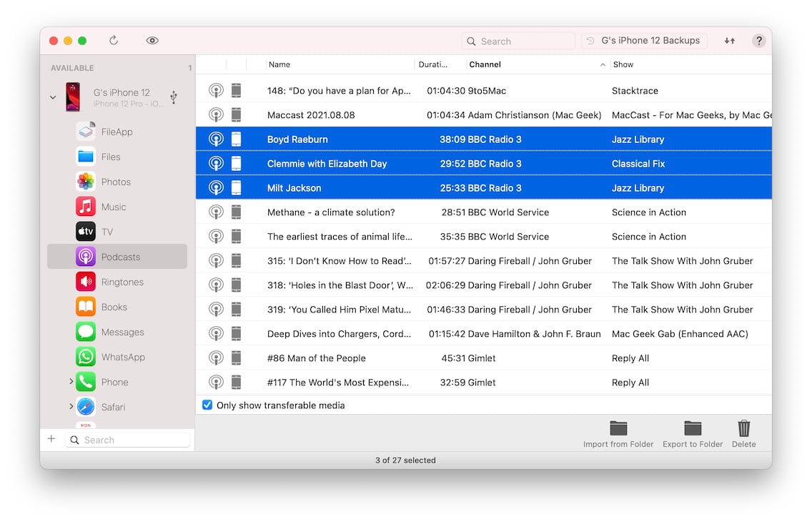Select episode 148: Do you have a plan
Screen dimensions: 812x522
click(484, 90)
